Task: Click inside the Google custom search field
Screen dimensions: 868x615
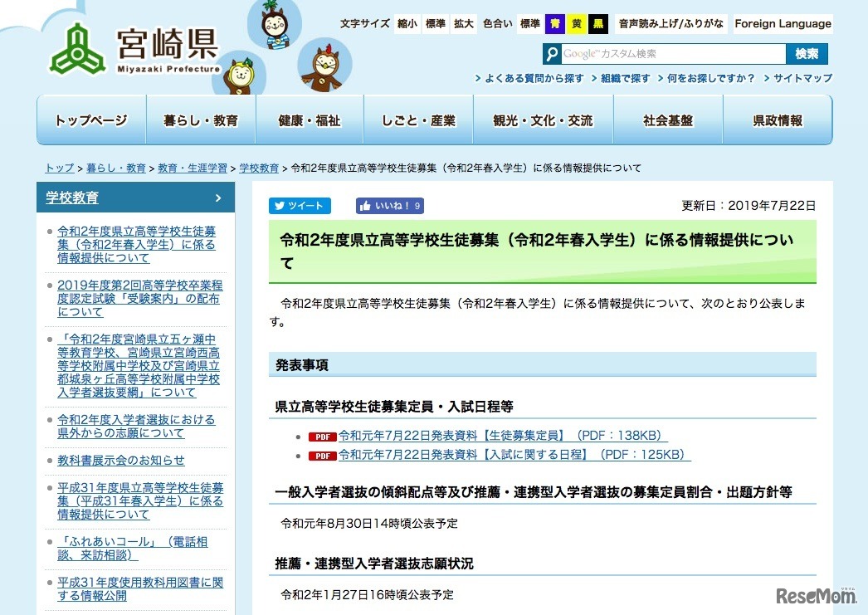Action: click(680, 53)
